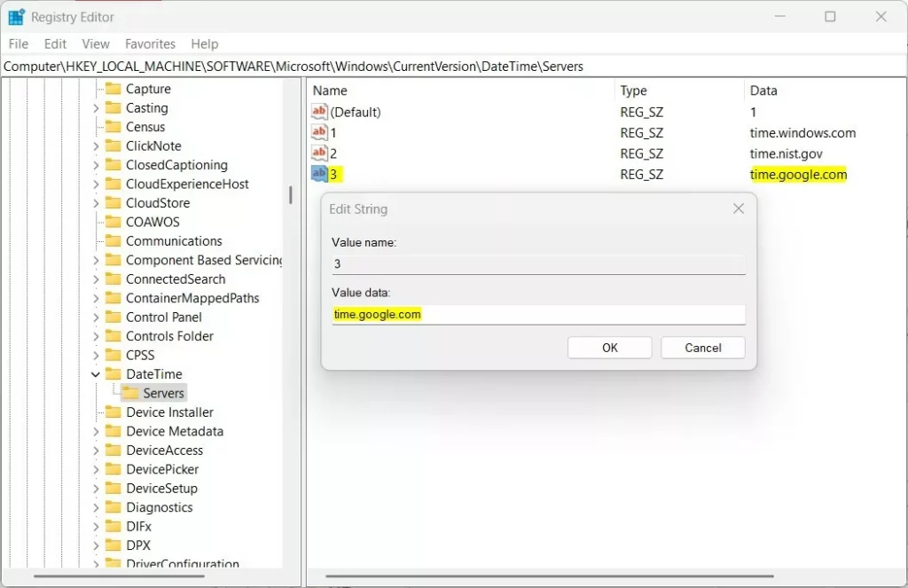Click the tree pane horizontal scrollbar
Image resolution: width=908 pixels, height=588 pixels.
120,576
